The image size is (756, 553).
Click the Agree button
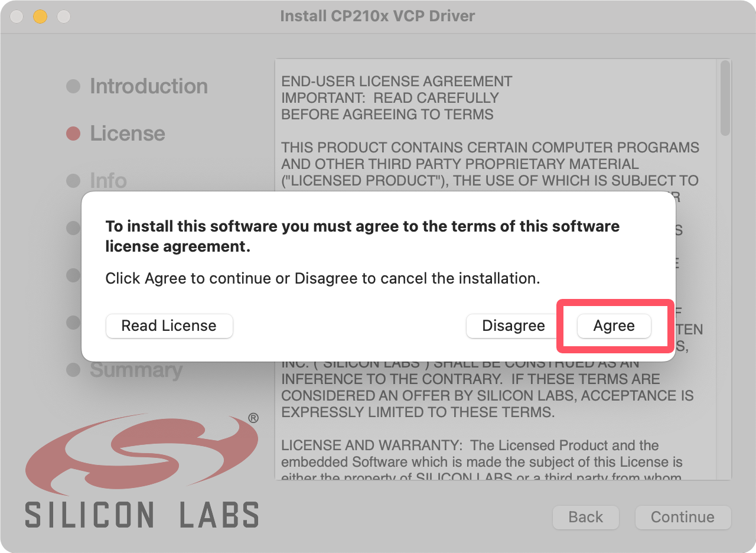[614, 326]
